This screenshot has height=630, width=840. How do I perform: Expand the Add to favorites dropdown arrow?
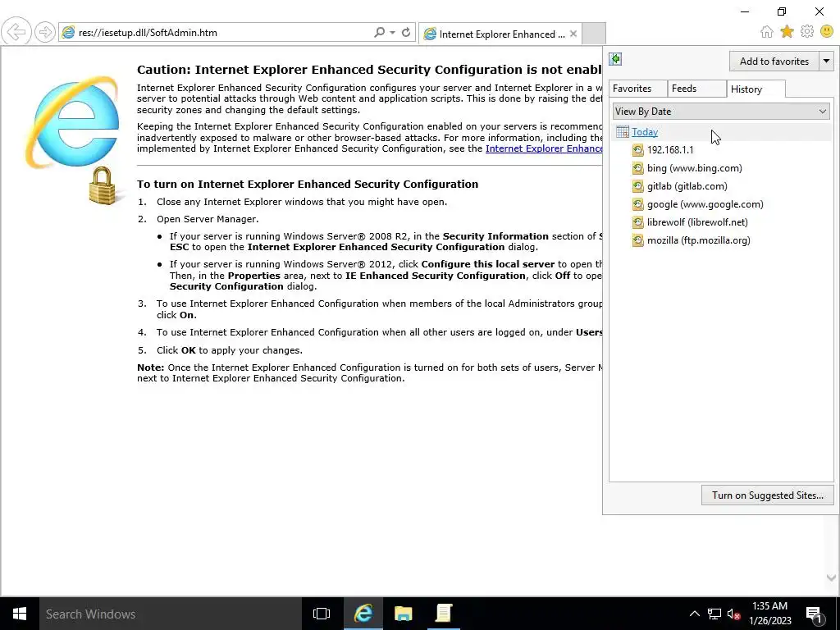click(x=826, y=61)
